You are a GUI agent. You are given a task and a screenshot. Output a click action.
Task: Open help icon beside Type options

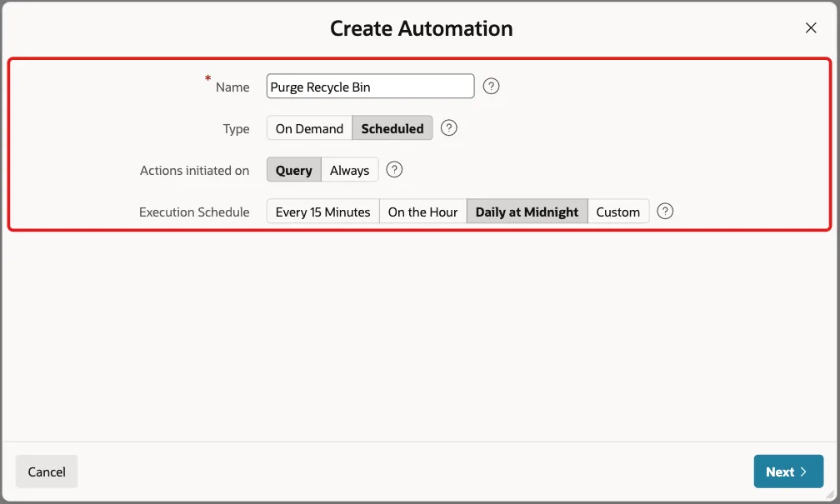[x=448, y=128]
